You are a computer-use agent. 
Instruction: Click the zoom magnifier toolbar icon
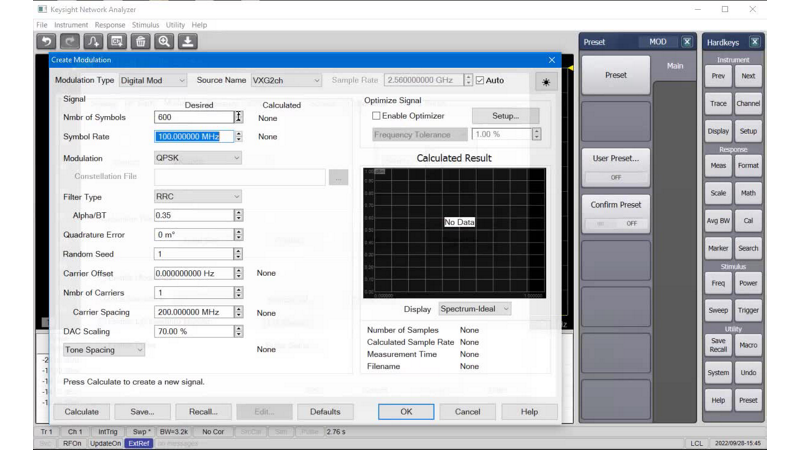pos(164,41)
